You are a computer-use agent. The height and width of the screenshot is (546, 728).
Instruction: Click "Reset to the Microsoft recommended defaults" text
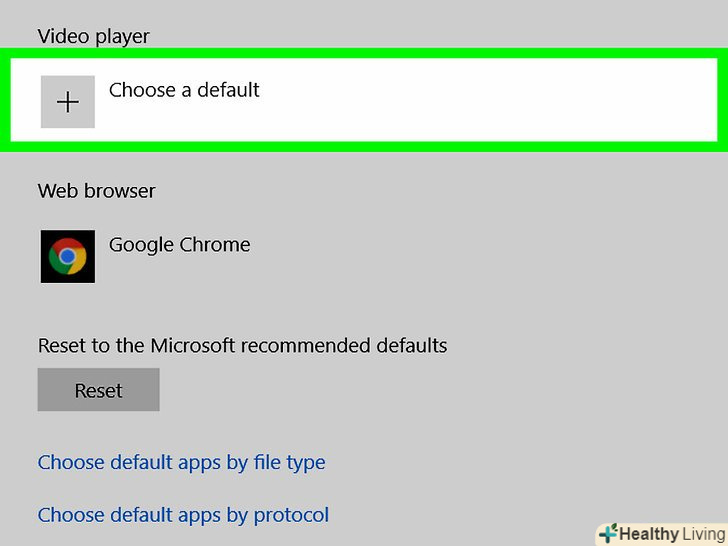click(x=242, y=346)
